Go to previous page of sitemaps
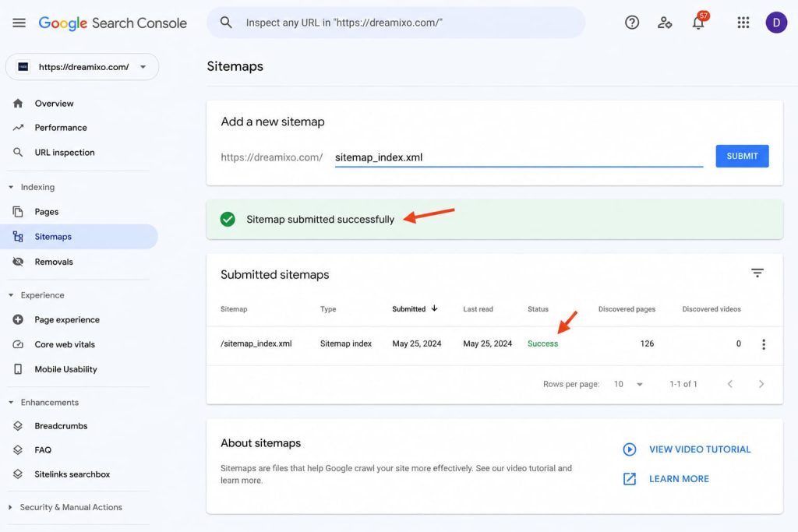 pyautogui.click(x=729, y=384)
